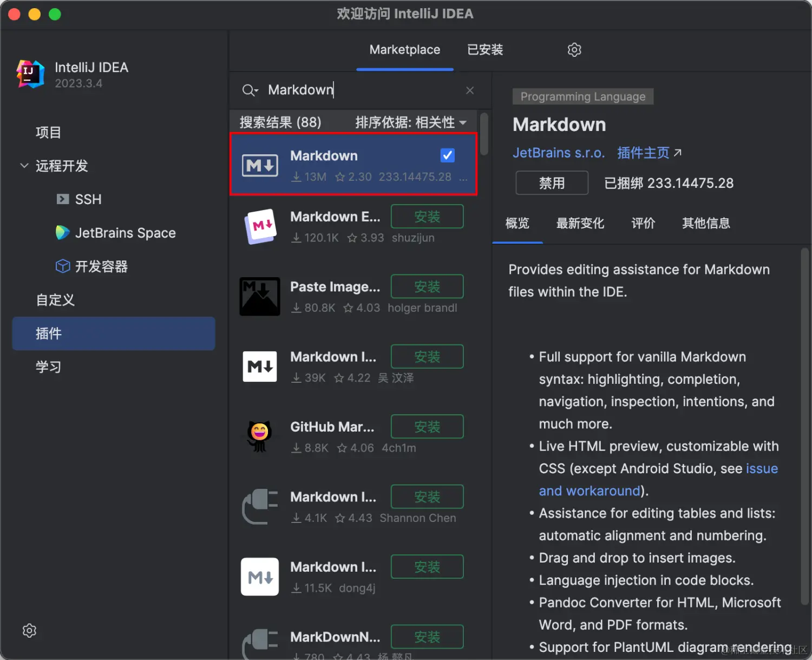The image size is (812, 660).
Task: Click the MarkDownN... plug icon
Action: [260, 644]
